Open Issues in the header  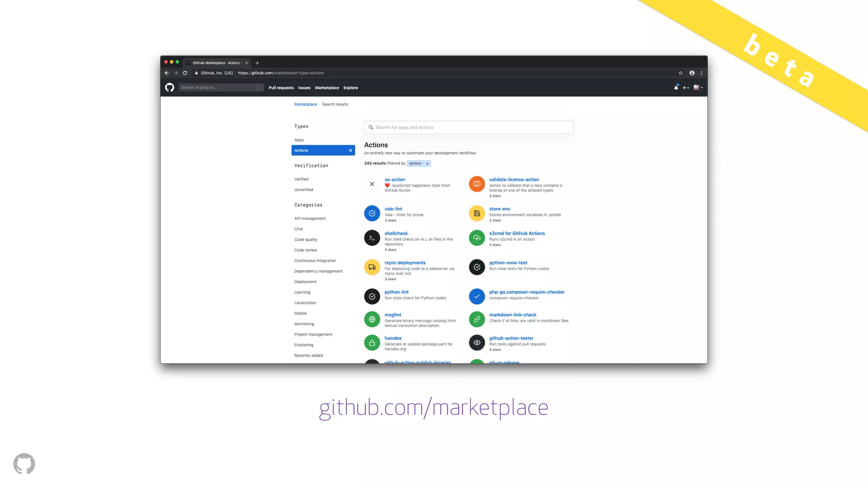pyautogui.click(x=304, y=88)
